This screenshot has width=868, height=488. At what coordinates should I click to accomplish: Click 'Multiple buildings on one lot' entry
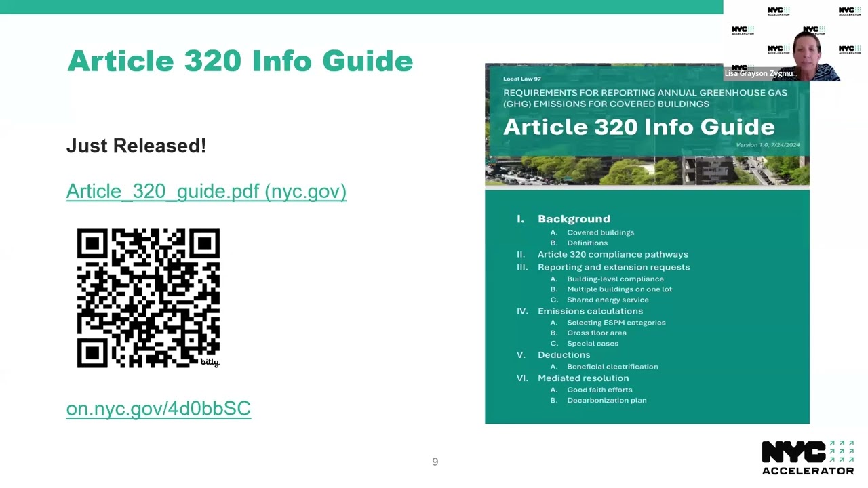click(x=619, y=289)
